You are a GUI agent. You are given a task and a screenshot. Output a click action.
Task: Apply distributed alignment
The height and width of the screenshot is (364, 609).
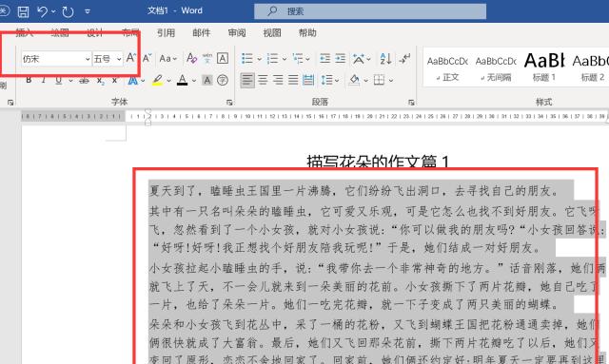[x=308, y=81]
